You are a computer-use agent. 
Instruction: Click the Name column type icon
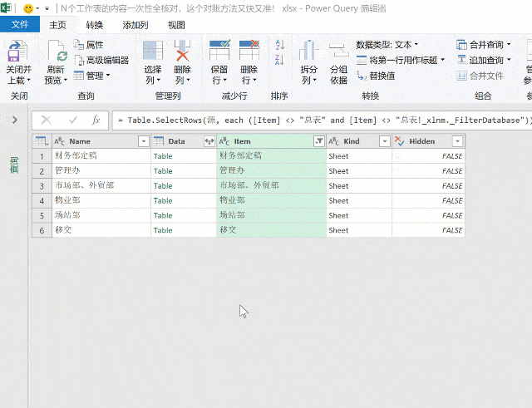coord(59,141)
